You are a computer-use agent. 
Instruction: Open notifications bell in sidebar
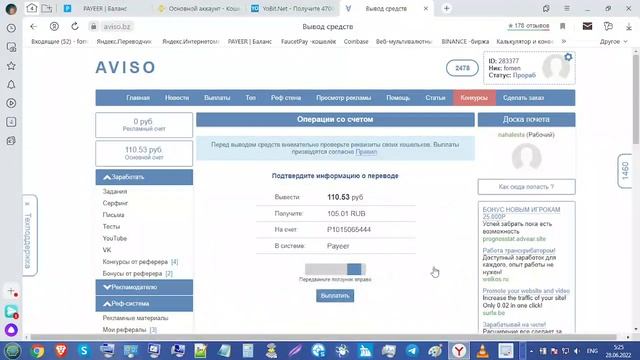click(11, 84)
